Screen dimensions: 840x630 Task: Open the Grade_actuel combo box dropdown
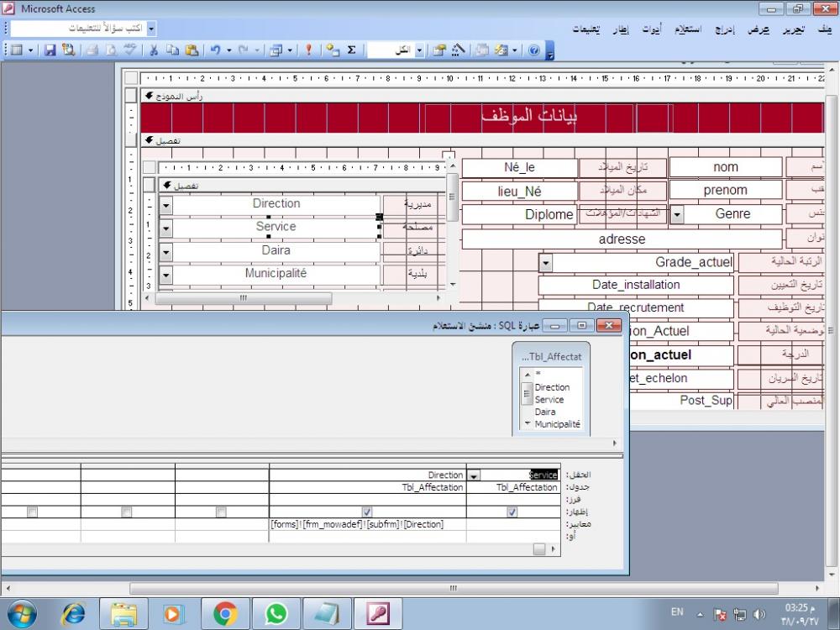(x=545, y=263)
